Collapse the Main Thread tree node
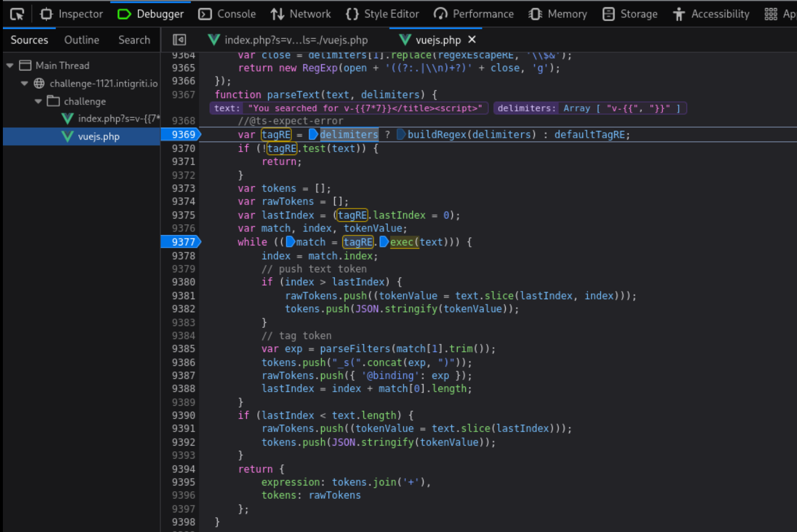797x532 pixels. click(10, 65)
